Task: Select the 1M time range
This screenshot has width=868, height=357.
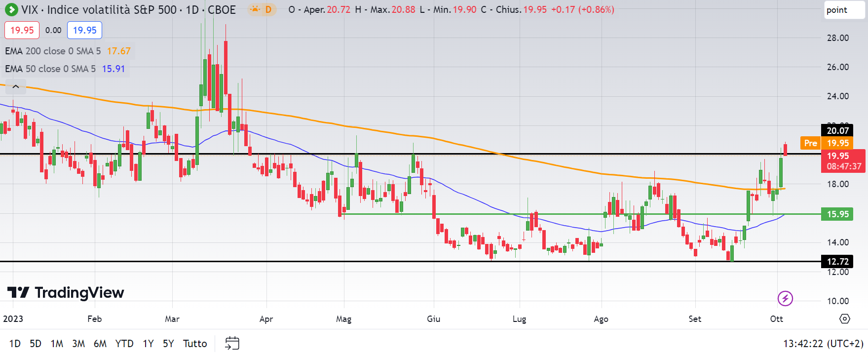Action: [57, 344]
